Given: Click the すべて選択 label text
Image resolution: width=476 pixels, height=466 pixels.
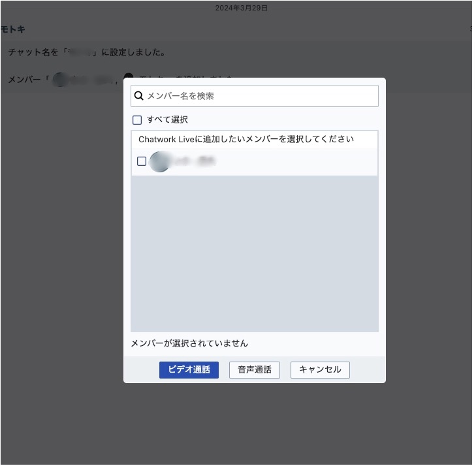Looking at the screenshot, I should click(x=168, y=121).
